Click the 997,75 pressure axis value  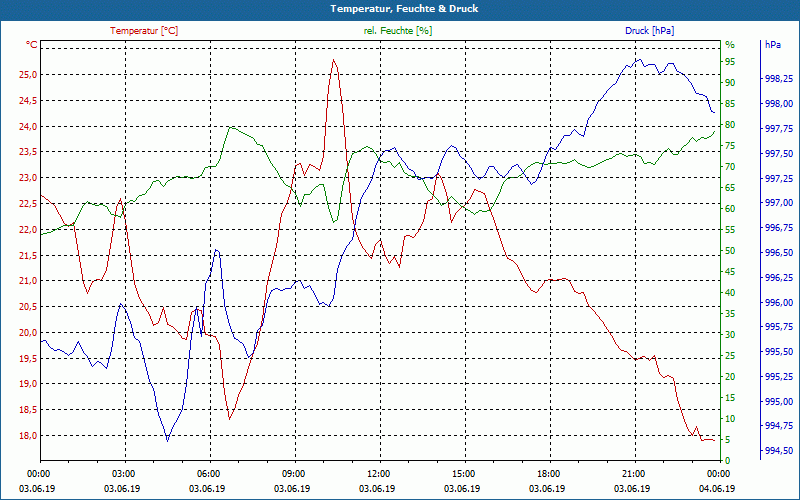point(779,129)
